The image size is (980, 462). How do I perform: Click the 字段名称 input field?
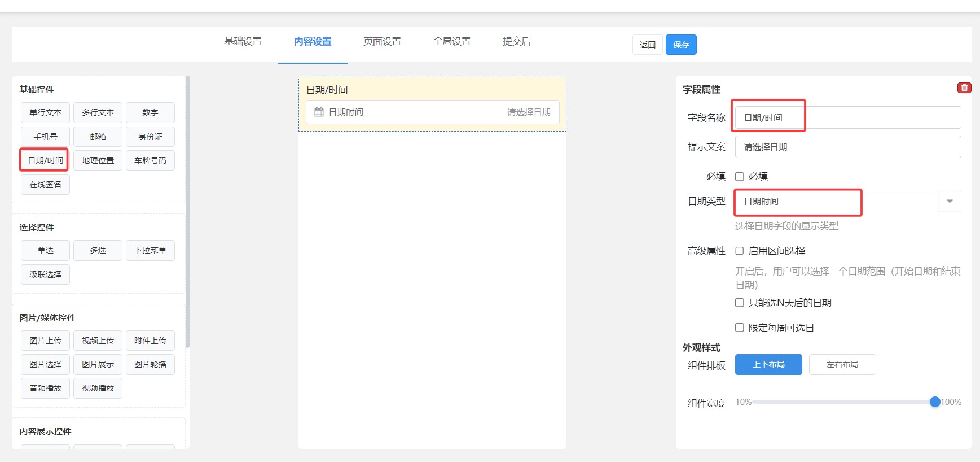point(847,117)
